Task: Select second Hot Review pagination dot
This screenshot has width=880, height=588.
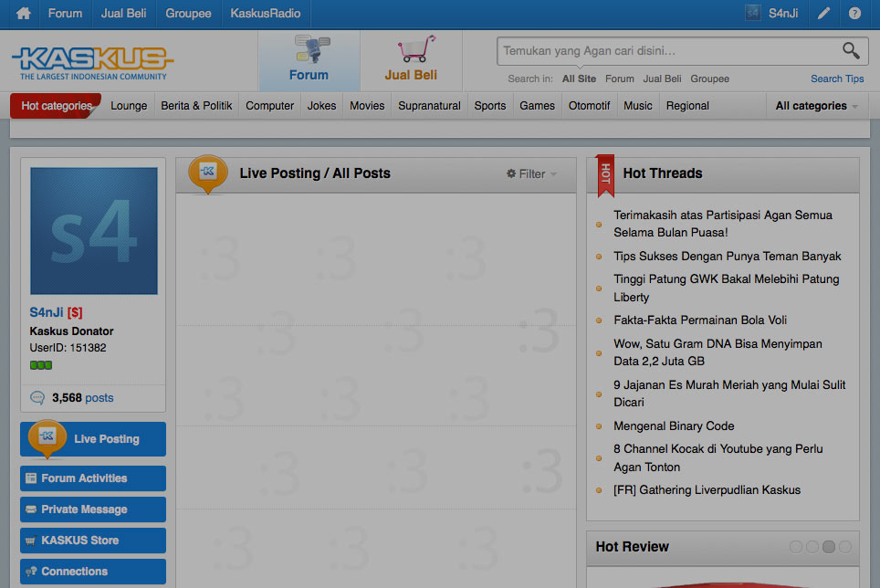Action: pyautogui.click(x=812, y=547)
